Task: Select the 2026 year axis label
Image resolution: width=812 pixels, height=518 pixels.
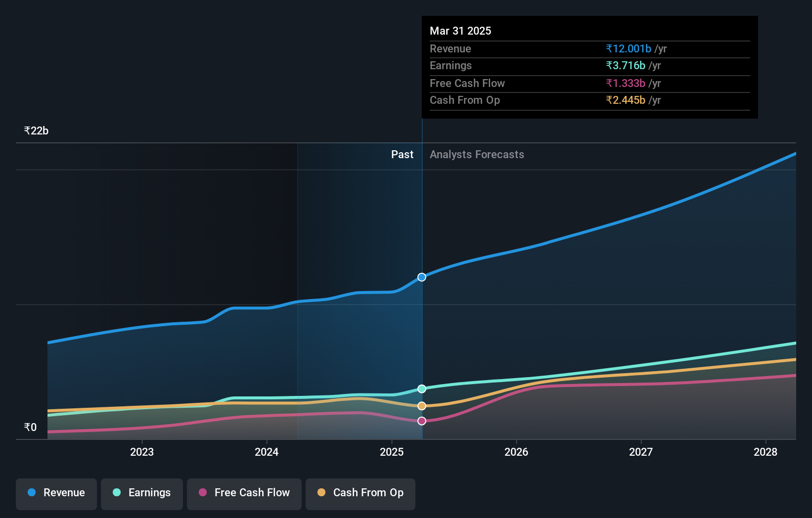Action: click(x=516, y=452)
